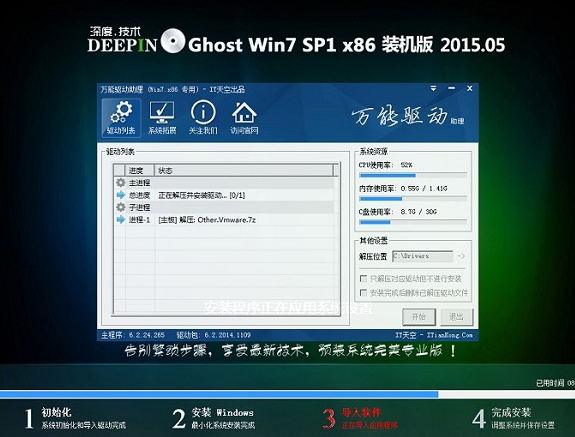Toggle 安装完成后删除已解压驱动文件 checkbox

(x=363, y=293)
